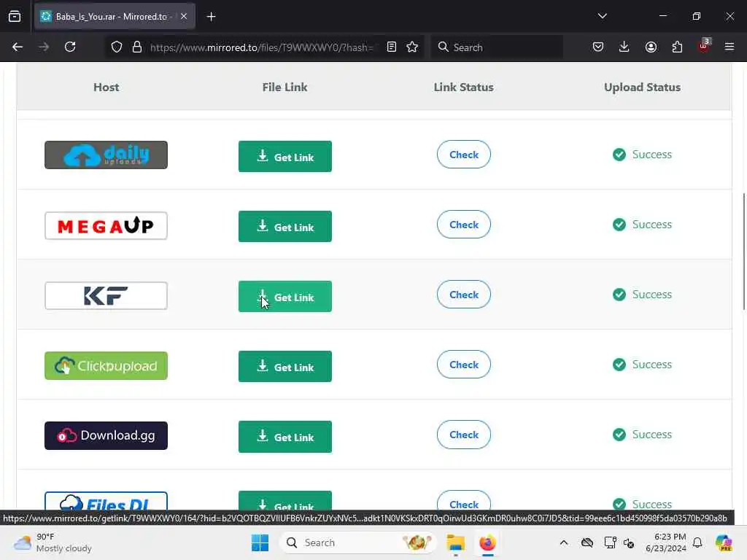The image size is (747, 560).
Task: Show hidden system tray icons
Action: coord(564,542)
